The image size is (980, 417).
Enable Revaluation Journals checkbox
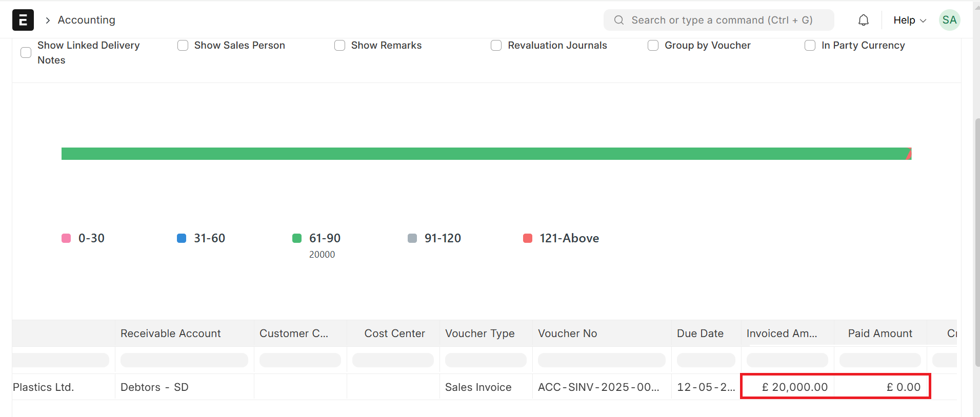(496, 46)
